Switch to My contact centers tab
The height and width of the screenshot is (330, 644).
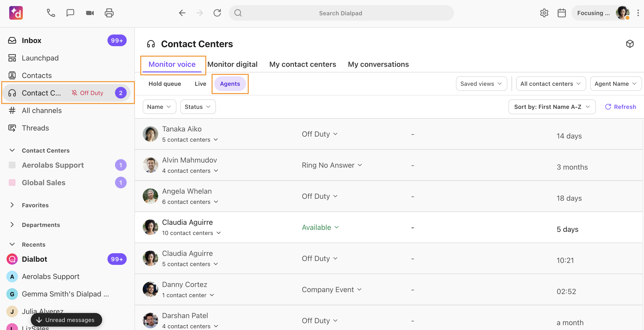(303, 64)
